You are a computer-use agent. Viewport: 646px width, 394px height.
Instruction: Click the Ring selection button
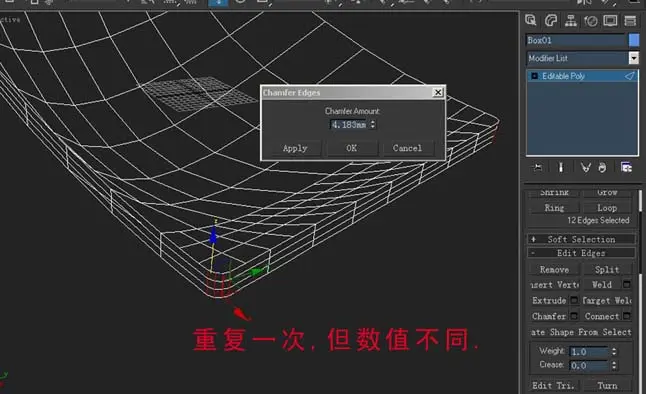(x=554, y=208)
